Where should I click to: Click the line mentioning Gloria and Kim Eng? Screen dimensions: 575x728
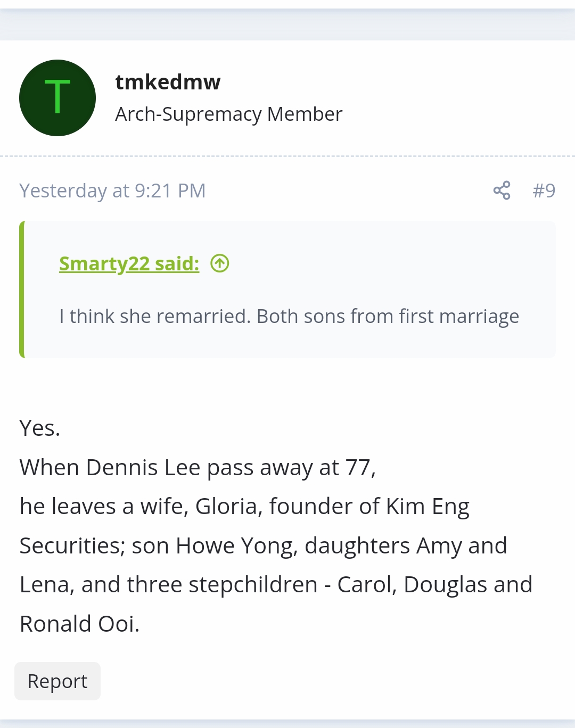pos(244,506)
